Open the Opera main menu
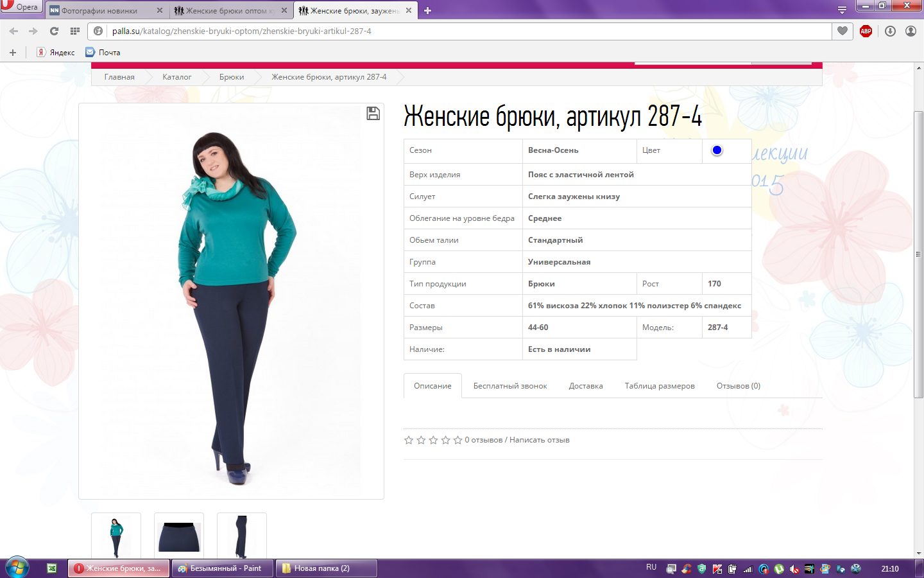924x578 pixels. pyautogui.click(x=21, y=6)
